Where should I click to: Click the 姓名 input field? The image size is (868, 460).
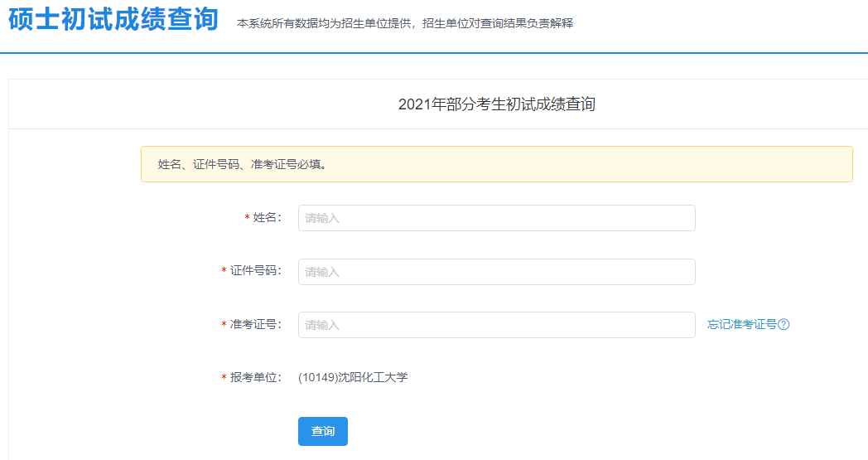coord(496,218)
